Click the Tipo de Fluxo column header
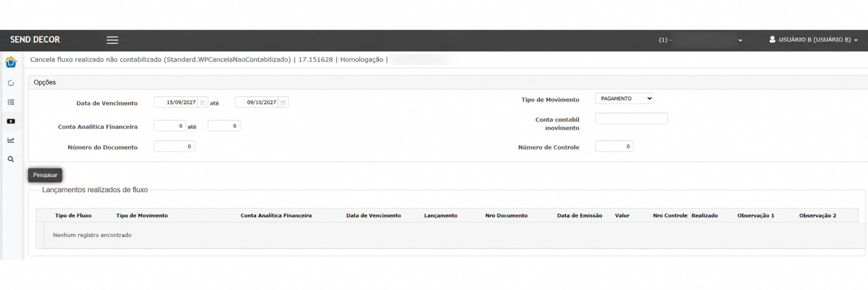Viewport: 868px width, 290px height. [x=73, y=216]
